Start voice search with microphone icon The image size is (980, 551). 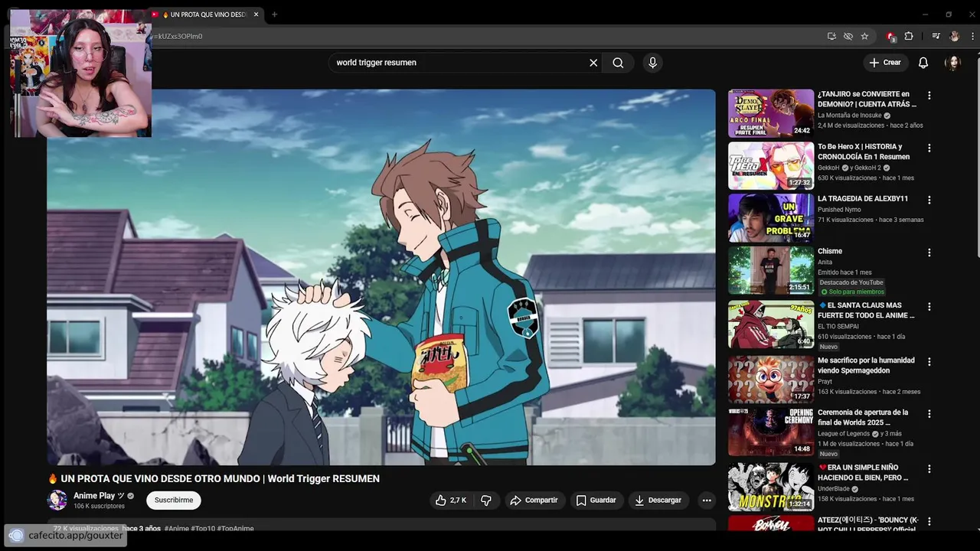pos(652,63)
